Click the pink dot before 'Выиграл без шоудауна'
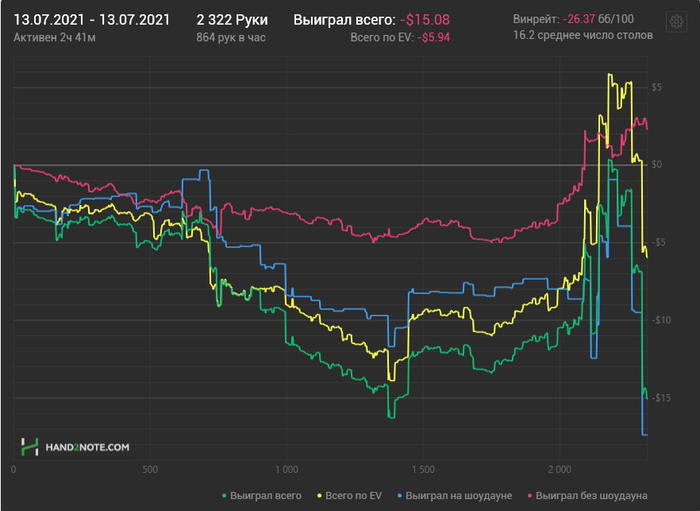700x511 pixels. tap(530, 496)
